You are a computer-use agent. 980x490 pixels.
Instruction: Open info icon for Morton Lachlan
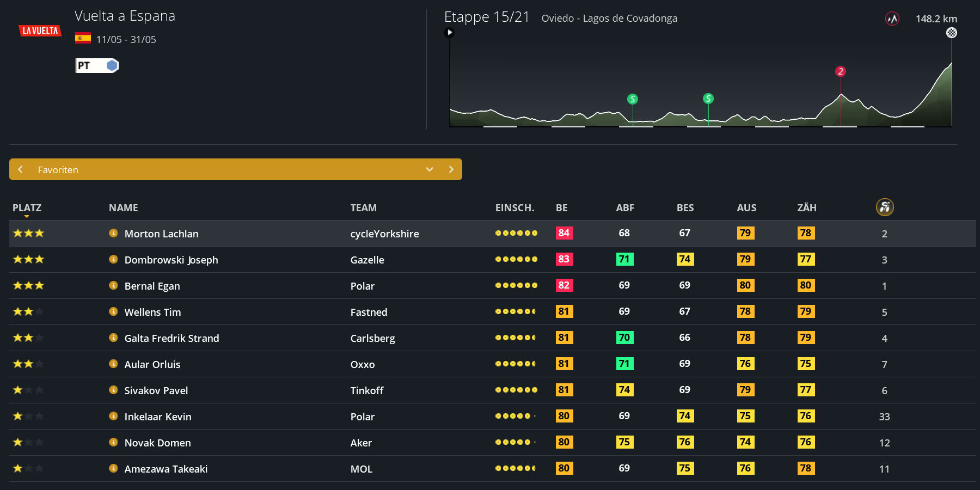[x=113, y=233]
